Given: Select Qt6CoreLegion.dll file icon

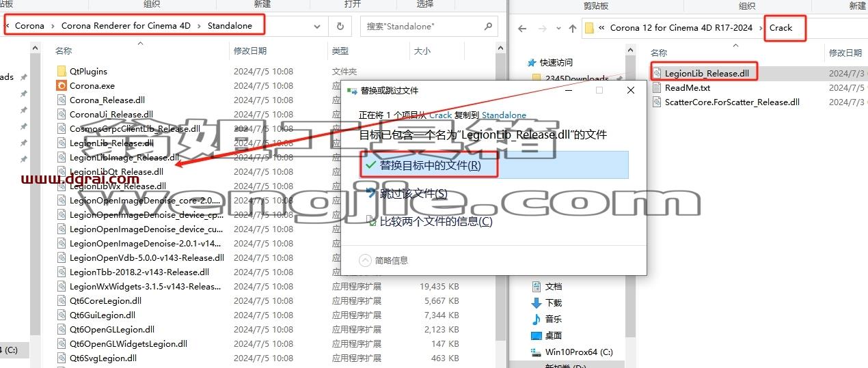Looking at the screenshot, I should [62, 300].
